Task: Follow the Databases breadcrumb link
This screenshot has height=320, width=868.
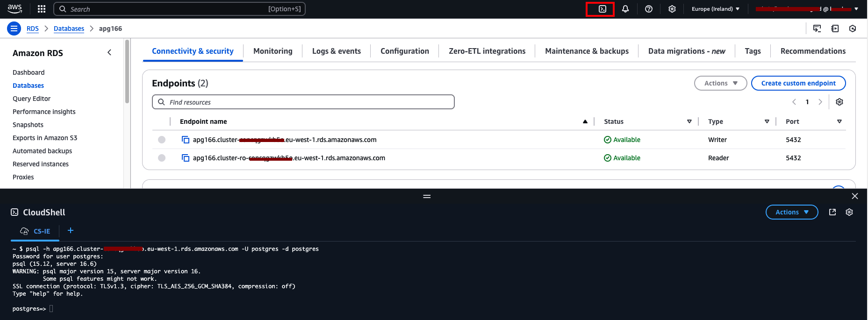Action: 69,28
